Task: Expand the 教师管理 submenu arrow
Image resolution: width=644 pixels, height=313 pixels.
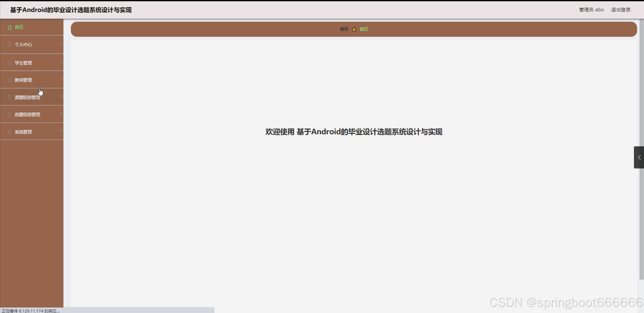Action: 61,79
